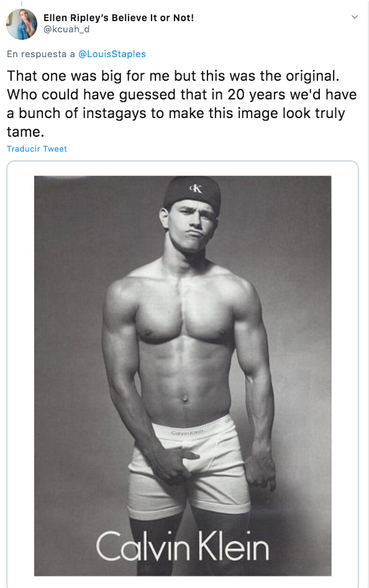Open the attached Calvin Klein ad image
This screenshot has width=369, height=588.
(183, 375)
